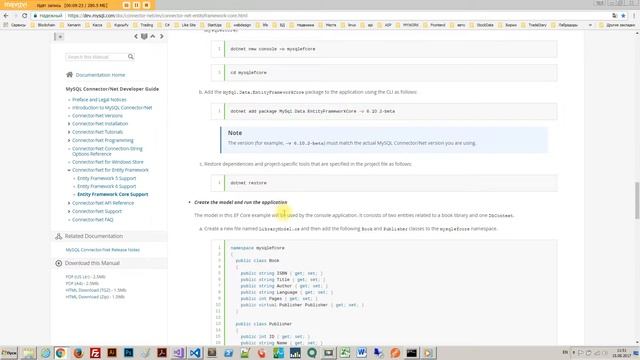Go to previous page with left chevron

tap(136, 36)
